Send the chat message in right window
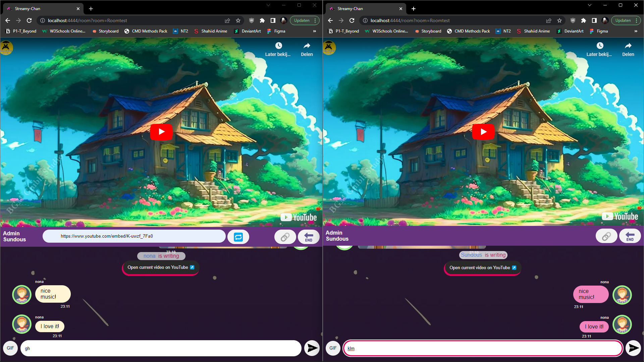Screen dimensions: 644x362 (633, 348)
